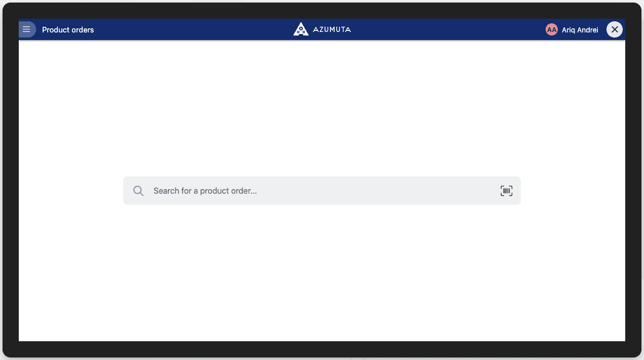Click the user name Ariq Andrei
644x360 pixels.
pos(579,29)
